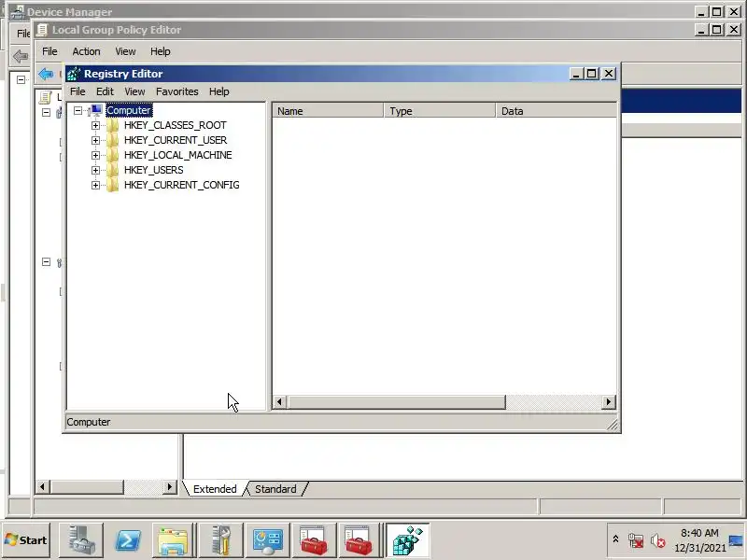This screenshot has width=747, height=560.
Task: Click the Group Policy Editor blue back arrow
Action: [x=46, y=74]
